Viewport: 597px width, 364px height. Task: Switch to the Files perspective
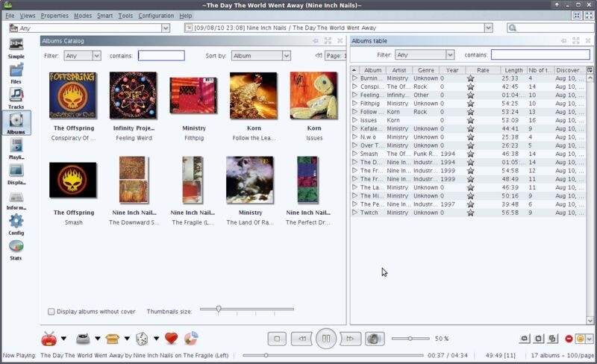pos(16,73)
